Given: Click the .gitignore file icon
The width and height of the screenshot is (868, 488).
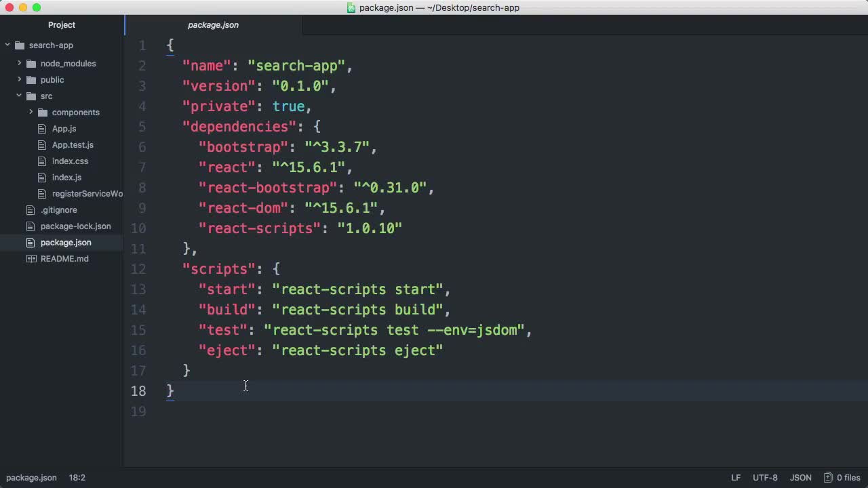Looking at the screenshot, I should 31,209.
